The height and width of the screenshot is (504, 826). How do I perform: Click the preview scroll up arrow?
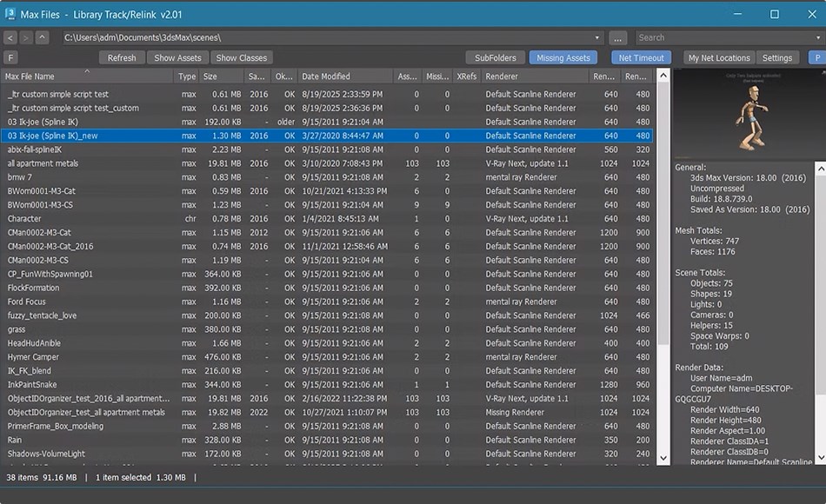coord(819,167)
